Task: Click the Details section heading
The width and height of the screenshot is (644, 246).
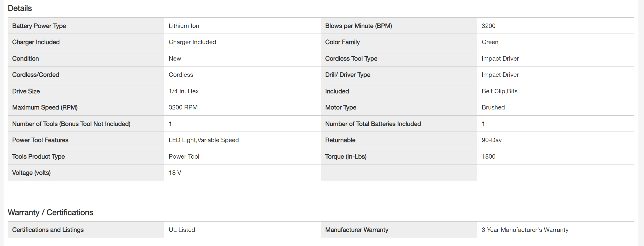Action: click(x=20, y=8)
